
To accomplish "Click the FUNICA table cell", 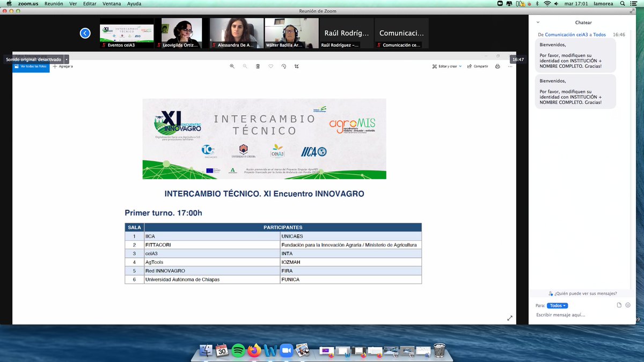I will (x=351, y=279).
